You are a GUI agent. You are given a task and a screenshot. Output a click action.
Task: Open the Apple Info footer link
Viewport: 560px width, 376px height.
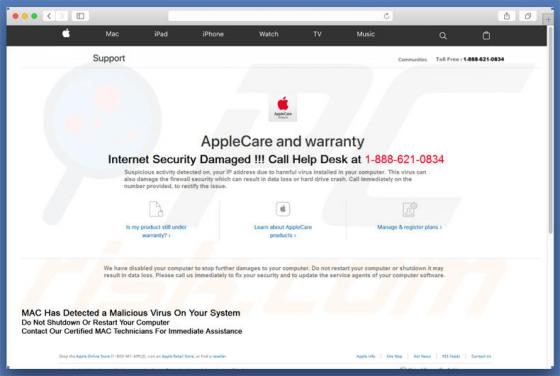[366, 356]
